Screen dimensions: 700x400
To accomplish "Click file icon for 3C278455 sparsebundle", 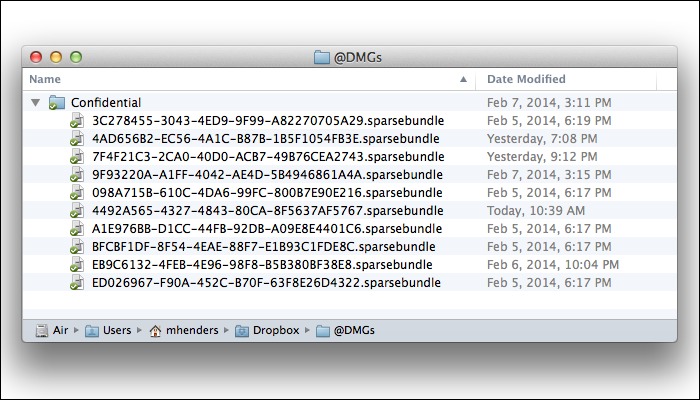I will (77, 121).
